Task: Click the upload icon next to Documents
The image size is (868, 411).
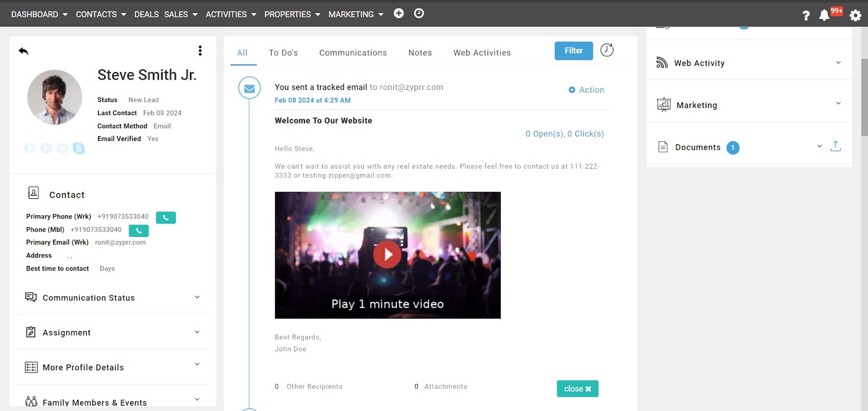Action: [x=835, y=146]
